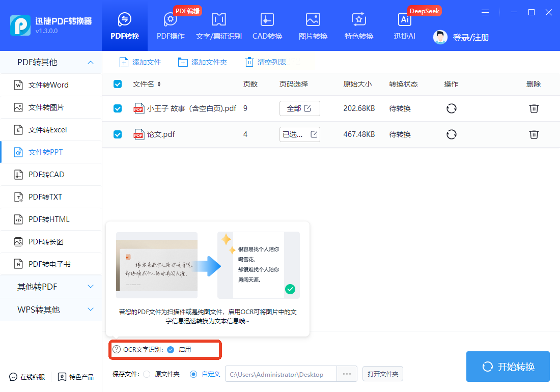
Task: Switch to the CAD转换 tab
Action: [267, 26]
